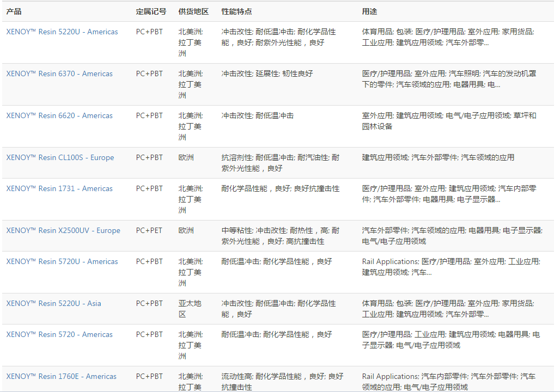Viewport: 560px width, 392px height.
Task: Select 耐低温冲击 properties in 5720U row
Action: (x=277, y=262)
